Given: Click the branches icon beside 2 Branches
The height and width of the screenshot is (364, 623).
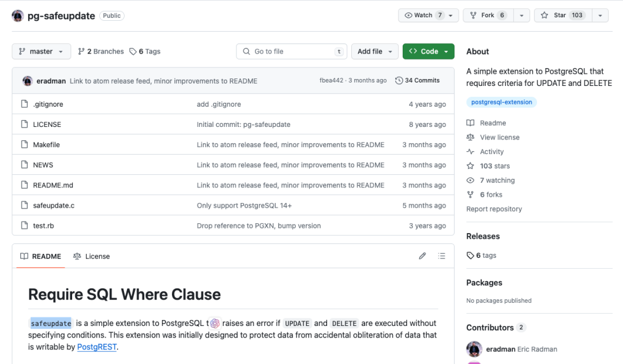Looking at the screenshot, I should 81,51.
